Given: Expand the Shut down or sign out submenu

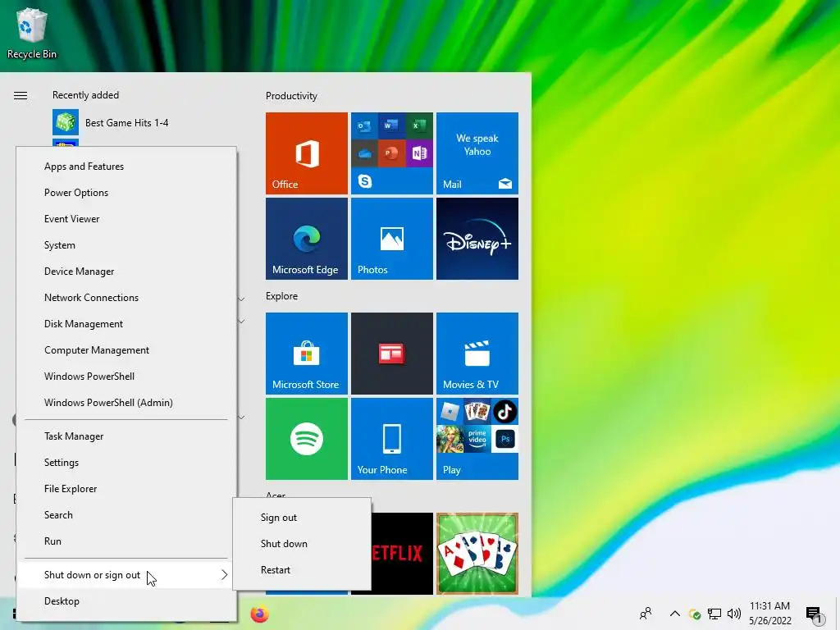Looking at the screenshot, I should [x=126, y=575].
